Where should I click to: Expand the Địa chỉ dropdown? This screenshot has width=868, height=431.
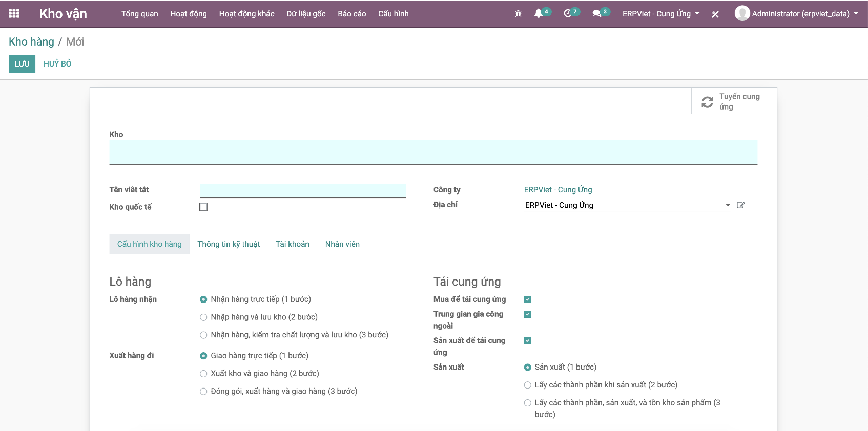pyautogui.click(x=728, y=205)
